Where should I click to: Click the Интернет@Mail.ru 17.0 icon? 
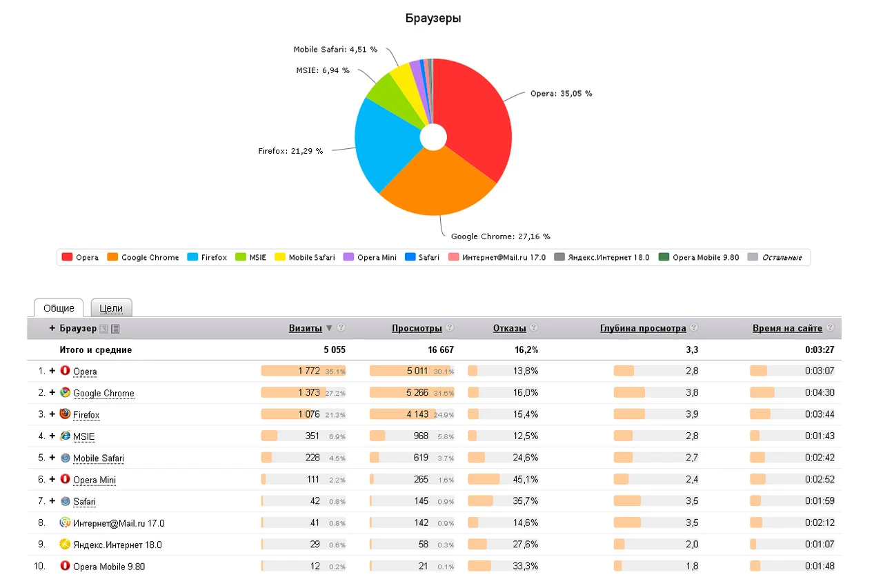(x=65, y=523)
